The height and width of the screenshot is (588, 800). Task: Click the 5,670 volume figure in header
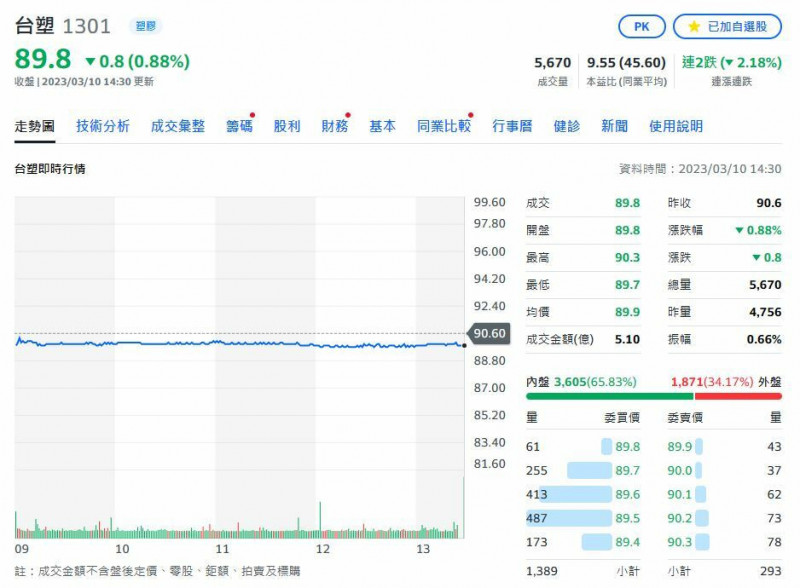pos(553,63)
